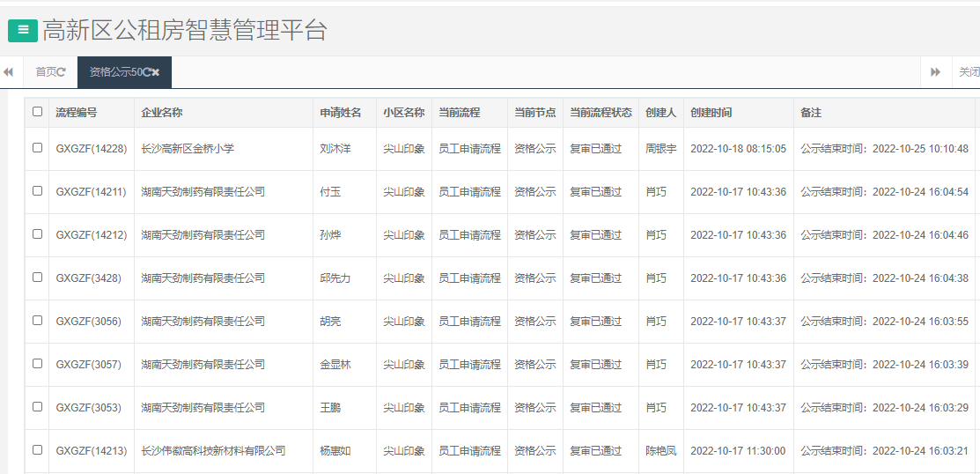Click applicant name 杨惠如 in the table
Image resolution: width=980 pixels, height=474 pixels.
click(x=335, y=450)
